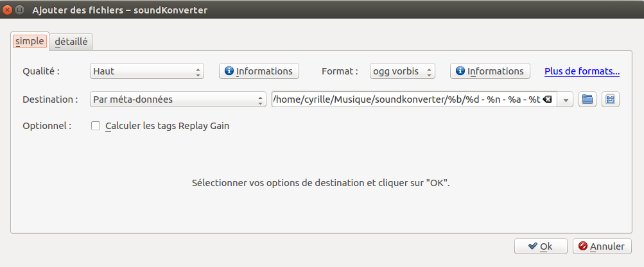
Task: Click the icon button right of the folder button
Action: tap(610, 99)
